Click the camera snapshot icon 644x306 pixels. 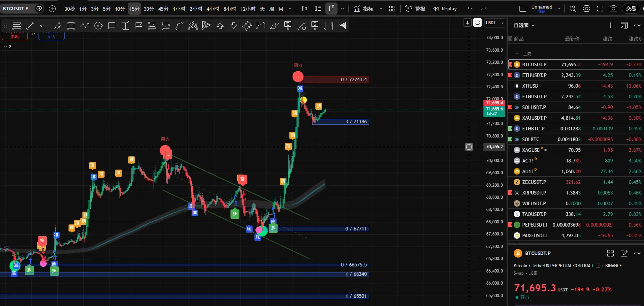pyautogui.click(x=613, y=9)
